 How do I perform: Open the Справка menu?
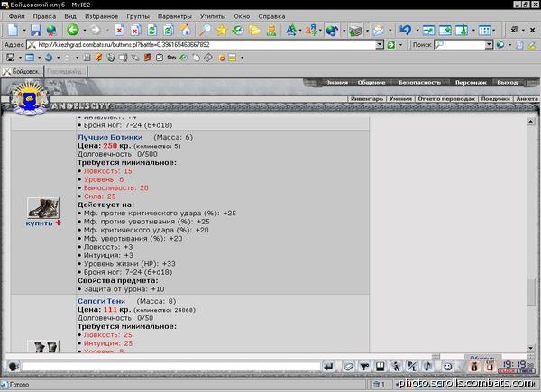pos(271,16)
